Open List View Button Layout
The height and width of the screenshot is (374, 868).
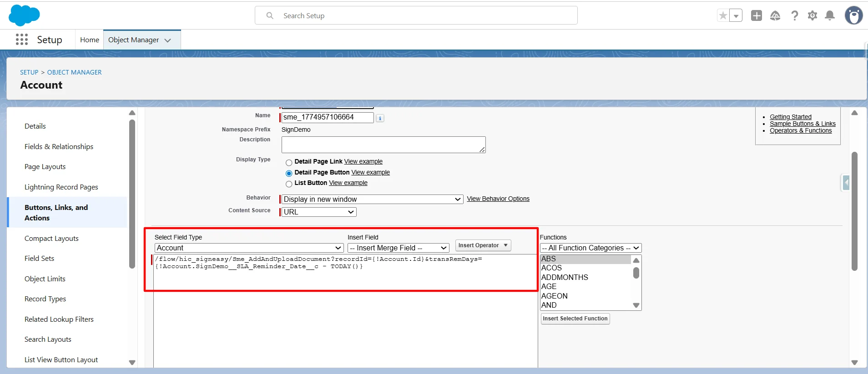[x=61, y=360]
